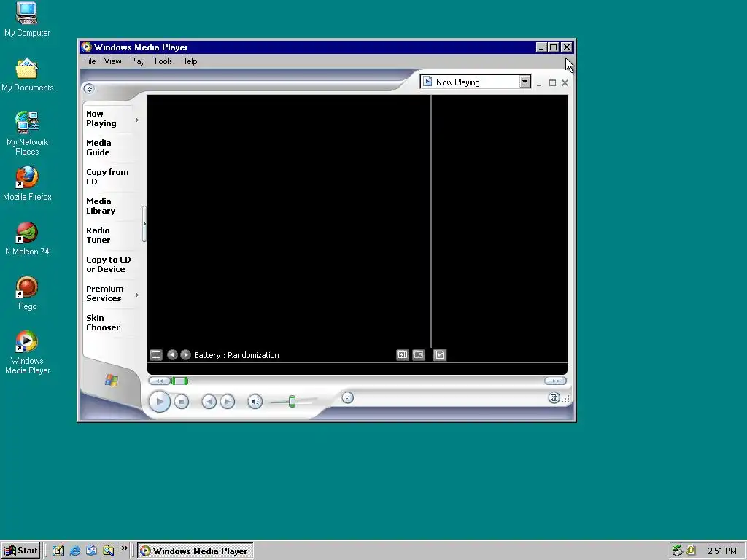
Task: Mute the sound with the speaker icon
Action: coord(255,402)
